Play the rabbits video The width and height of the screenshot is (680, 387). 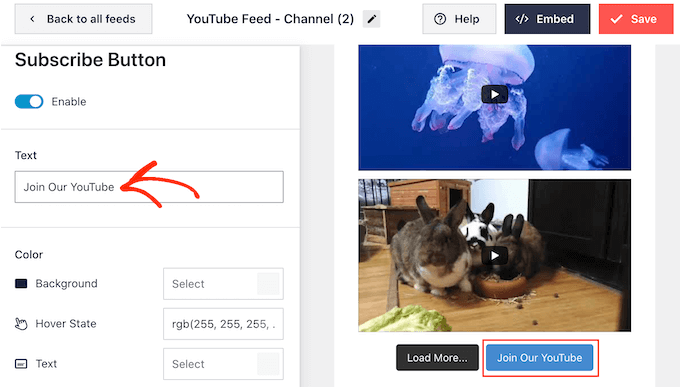point(494,256)
